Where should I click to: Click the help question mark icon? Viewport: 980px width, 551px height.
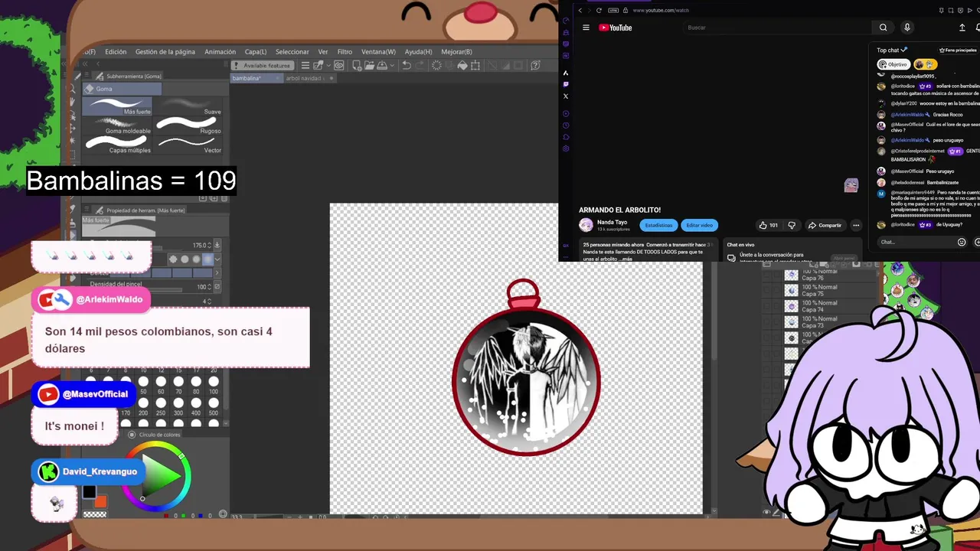(x=536, y=66)
